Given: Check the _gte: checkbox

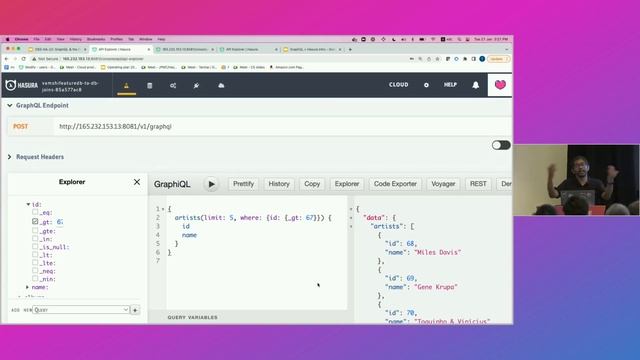Looking at the screenshot, I should 35,230.
